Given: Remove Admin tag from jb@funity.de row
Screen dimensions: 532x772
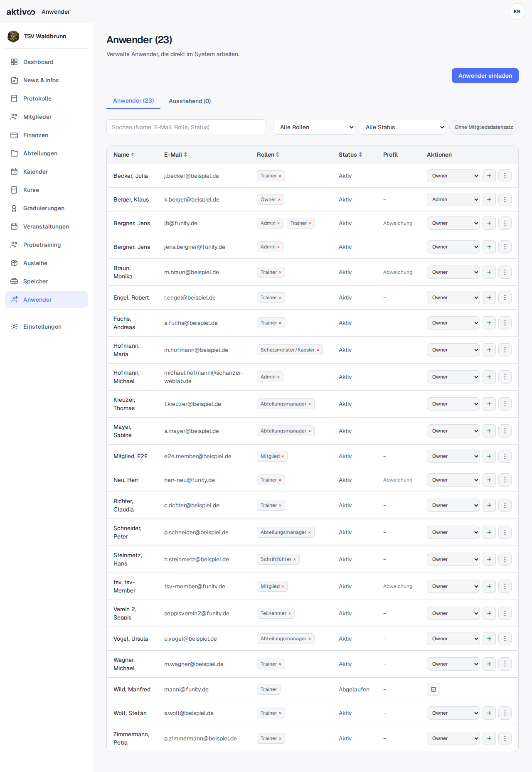Looking at the screenshot, I should [278, 223].
